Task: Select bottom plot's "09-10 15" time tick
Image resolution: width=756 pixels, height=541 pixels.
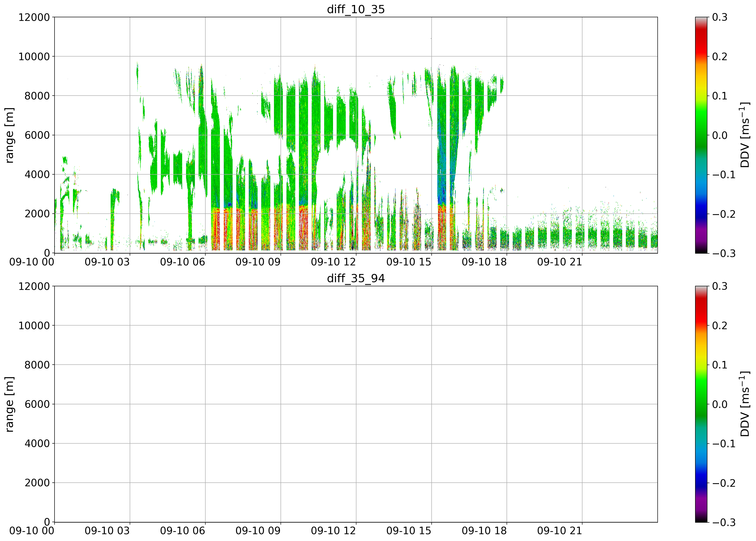Action: (x=409, y=531)
